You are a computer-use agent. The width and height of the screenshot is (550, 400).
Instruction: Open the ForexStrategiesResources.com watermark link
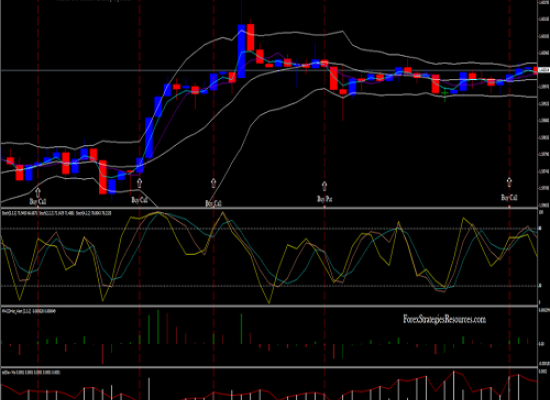point(444,319)
